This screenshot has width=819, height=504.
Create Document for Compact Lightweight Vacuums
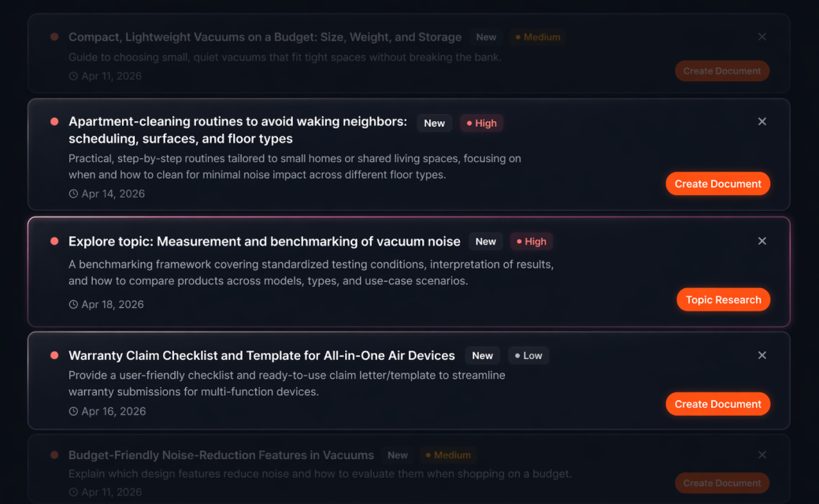coord(721,71)
